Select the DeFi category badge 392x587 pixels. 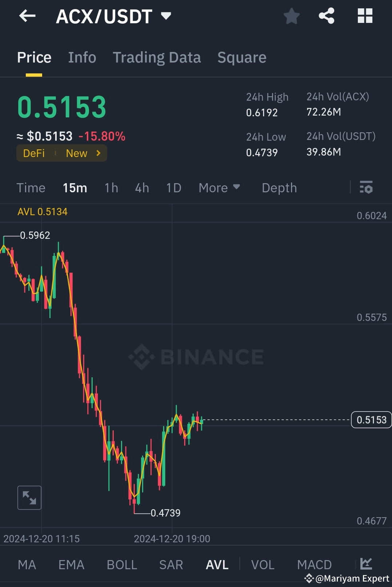pos(34,153)
